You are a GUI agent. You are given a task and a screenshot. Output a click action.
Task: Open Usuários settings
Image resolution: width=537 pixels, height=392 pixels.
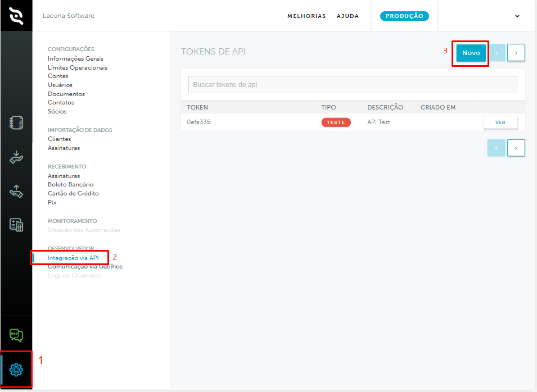(60, 85)
